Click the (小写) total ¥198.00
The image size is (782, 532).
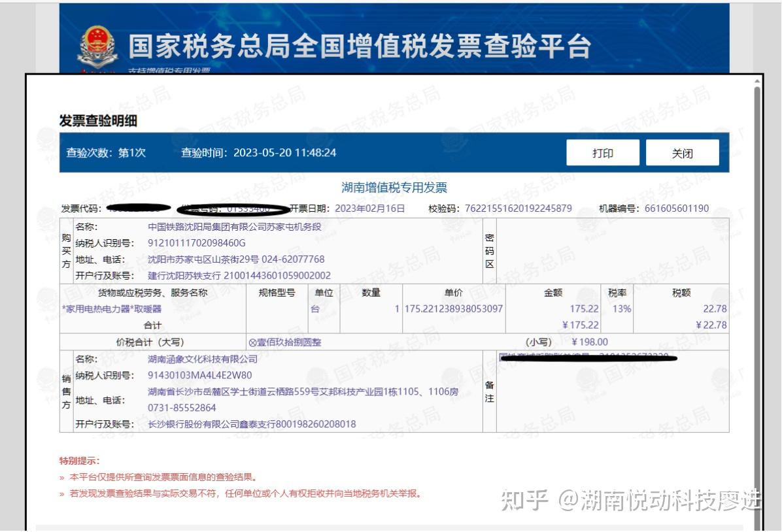[590, 342]
